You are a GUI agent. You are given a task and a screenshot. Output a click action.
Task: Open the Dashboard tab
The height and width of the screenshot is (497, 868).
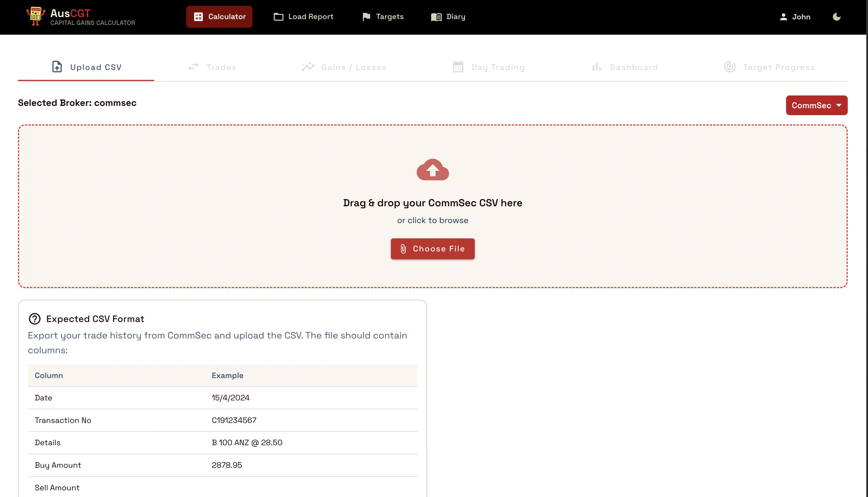(625, 67)
